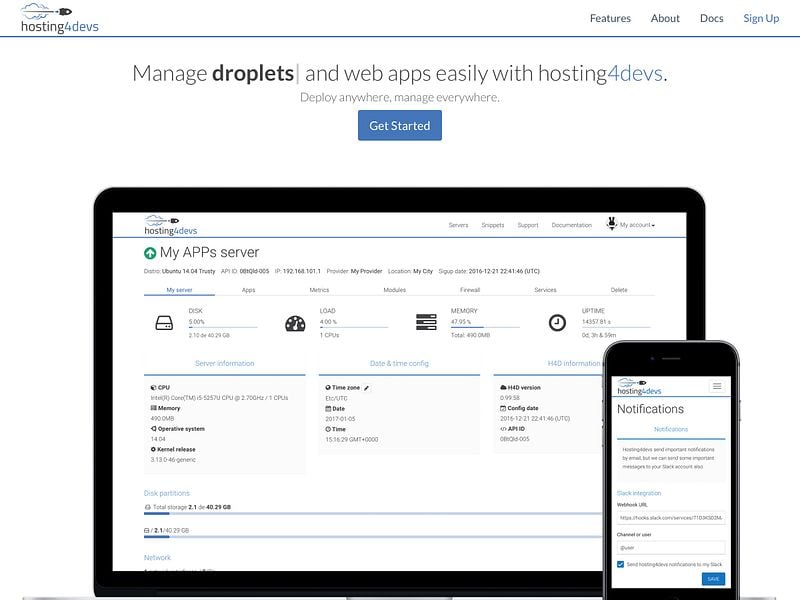The height and width of the screenshot is (600, 800).
Task: Open the Features page link
Action: pos(610,18)
